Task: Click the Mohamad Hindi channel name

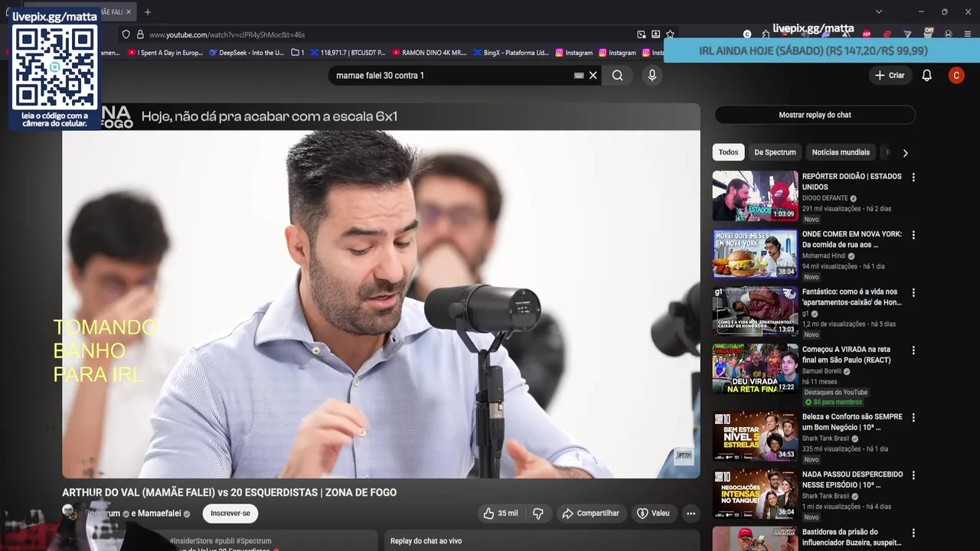Action: pos(824,256)
